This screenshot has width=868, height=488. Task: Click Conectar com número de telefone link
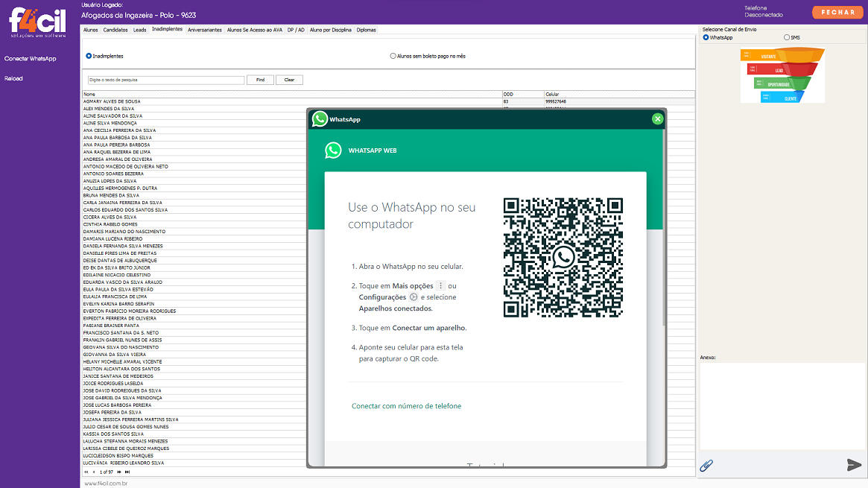coord(406,406)
